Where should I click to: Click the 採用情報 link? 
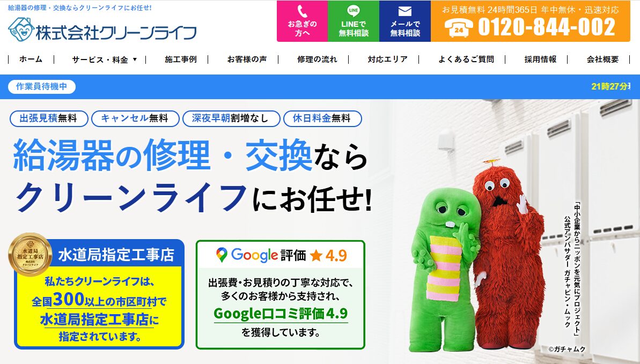(540, 60)
